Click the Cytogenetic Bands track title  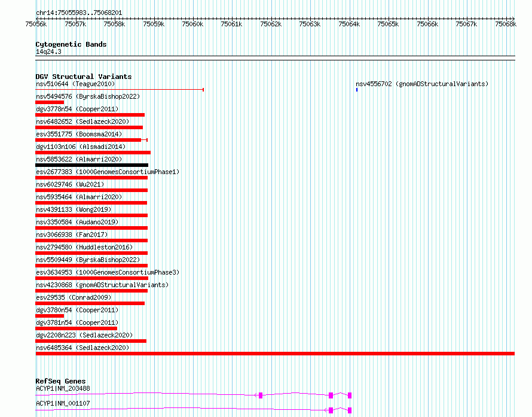click(71, 44)
